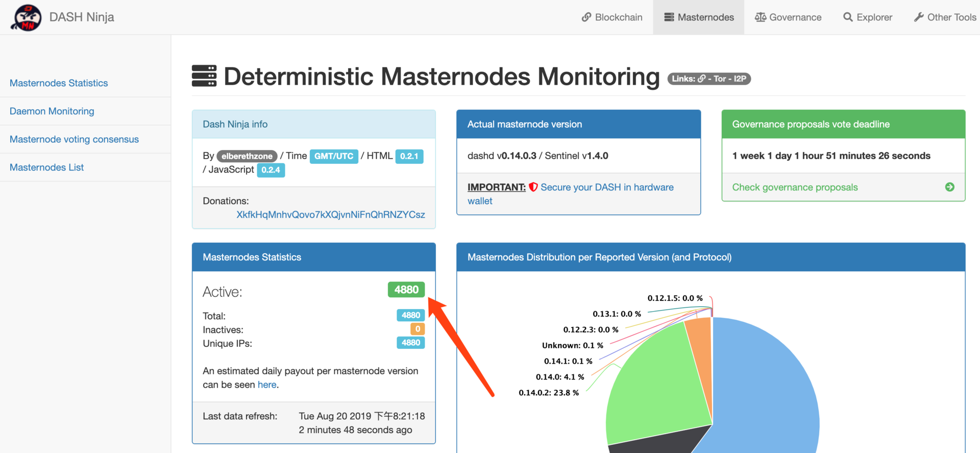The width and height of the screenshot is (980, 453).
Task: Click the 0.14.0: 4.1 % chart label
Action: [x=560, y=377]
